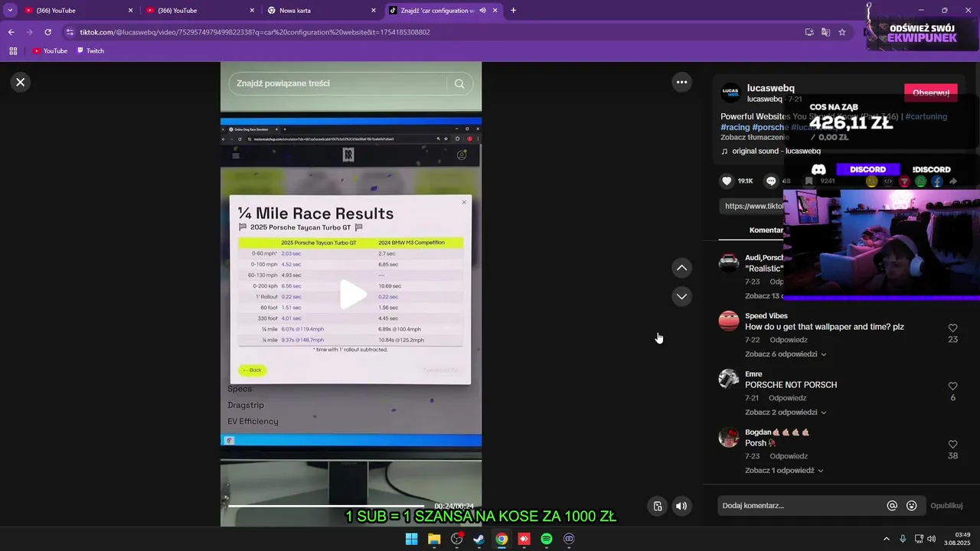The height and width of the screenshot is (551, 980).
Task: Open comments via speech bubble icon
Action: click(771, 181)
